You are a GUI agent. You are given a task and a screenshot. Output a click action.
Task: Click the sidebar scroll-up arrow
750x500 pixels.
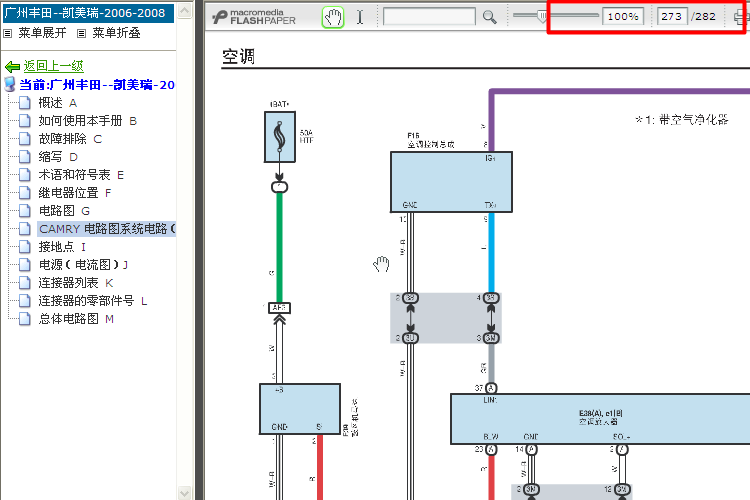(185, 11)
